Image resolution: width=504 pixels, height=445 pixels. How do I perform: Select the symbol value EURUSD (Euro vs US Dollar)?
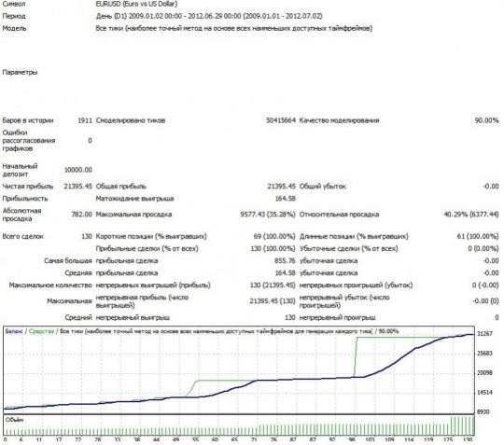tap(136, 4)
